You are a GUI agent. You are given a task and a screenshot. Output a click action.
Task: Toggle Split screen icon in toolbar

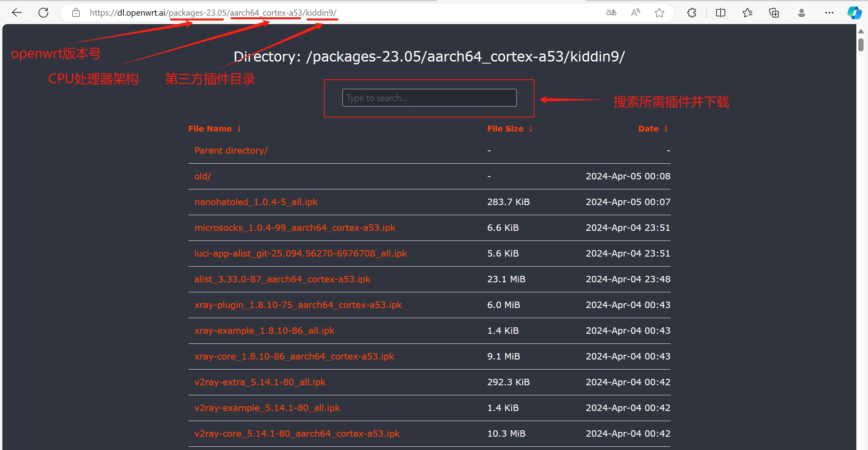721,13
